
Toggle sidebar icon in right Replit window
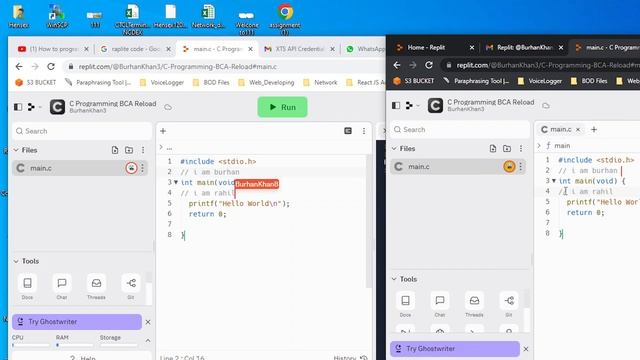point(396,105)
